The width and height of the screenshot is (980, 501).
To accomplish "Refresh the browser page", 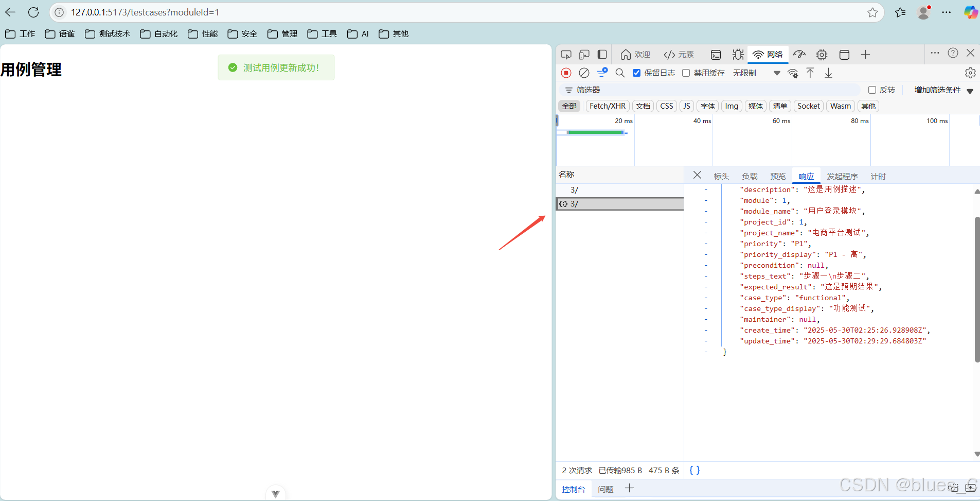I will (x=33, y=12).
